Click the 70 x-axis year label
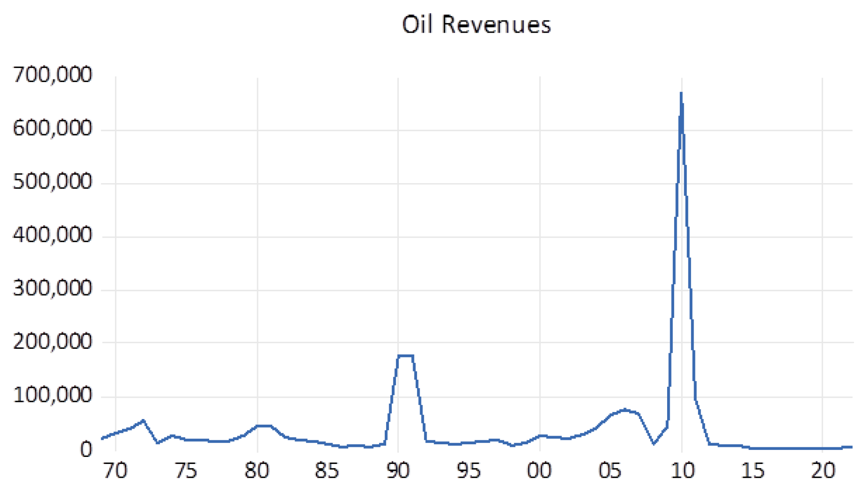 click(x=115, y=471)
